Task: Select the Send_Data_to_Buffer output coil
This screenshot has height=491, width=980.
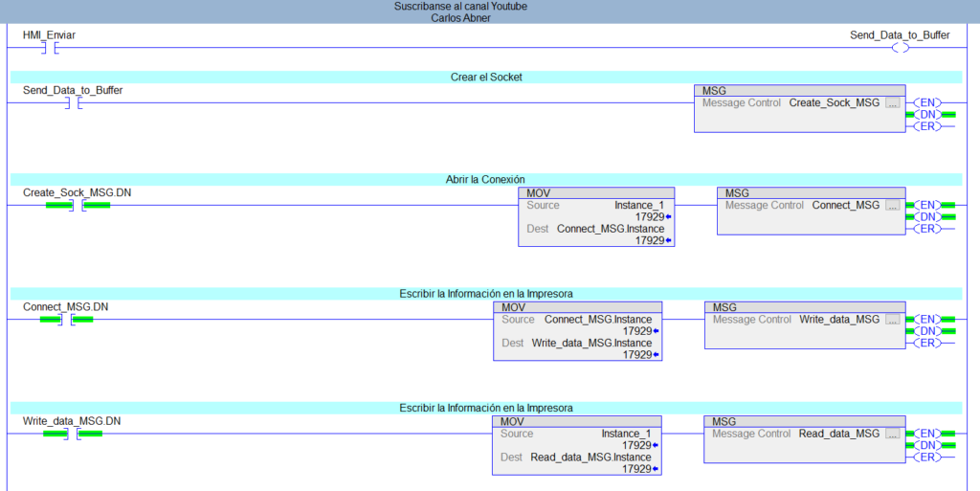Action: coord(900,48)
